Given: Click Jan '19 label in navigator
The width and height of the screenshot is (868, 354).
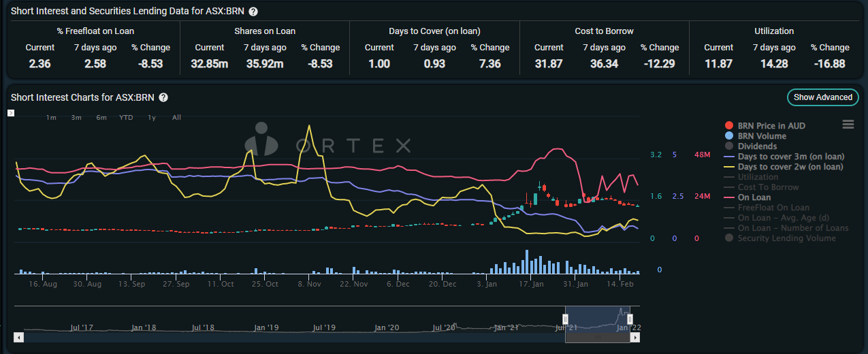Looking at the screenshot, I should coord(268,327).
